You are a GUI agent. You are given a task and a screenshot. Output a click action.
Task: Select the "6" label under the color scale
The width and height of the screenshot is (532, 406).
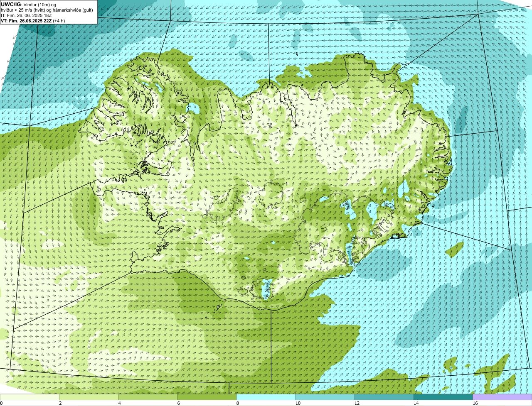(178, 403)
